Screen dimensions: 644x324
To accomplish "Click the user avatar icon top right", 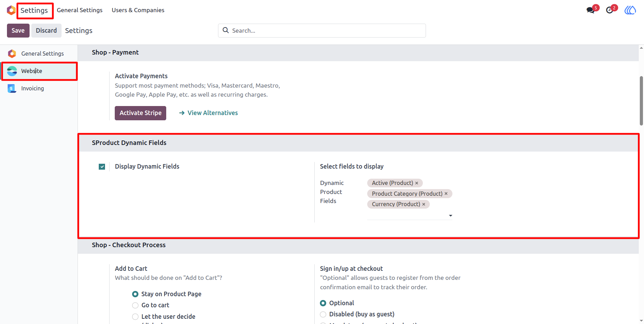I will 630,10.
